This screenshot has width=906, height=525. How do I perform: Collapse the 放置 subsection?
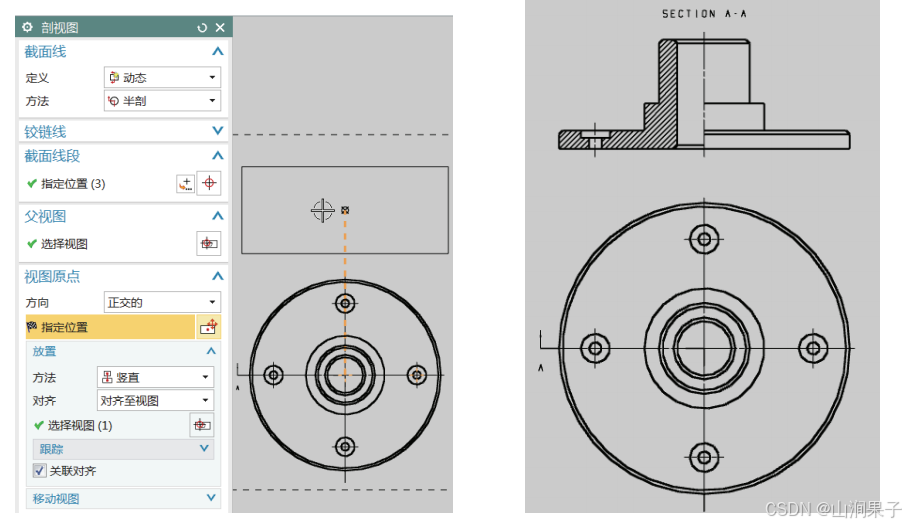coord(211,351)
